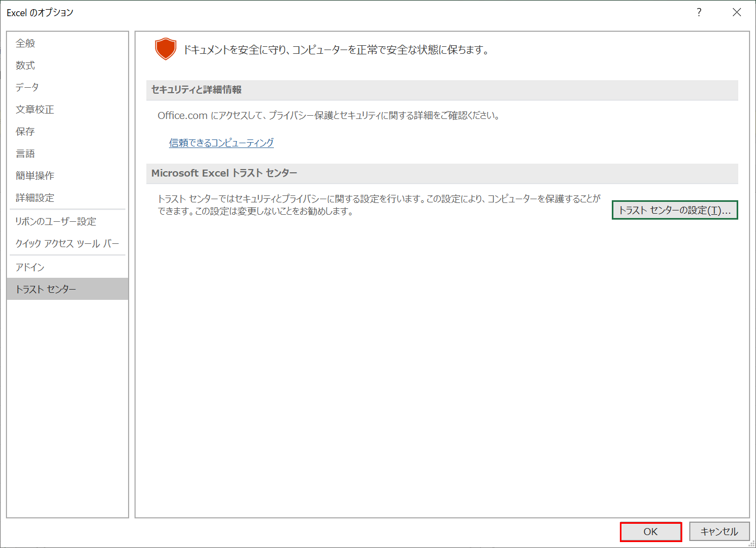Viewport: 756px width, 548px height.
Task: Open the 詳細設定 options page
Action: pyautogui.click(x=35, y=198)
